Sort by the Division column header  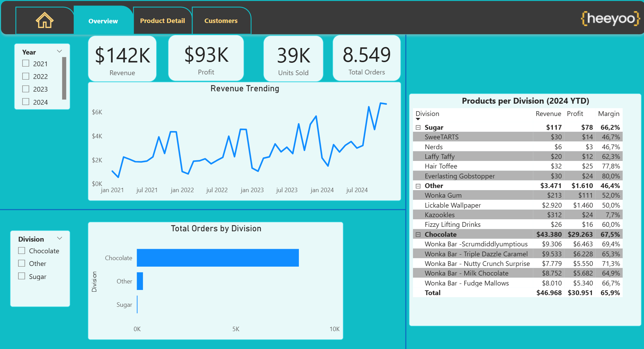(427, 114)
